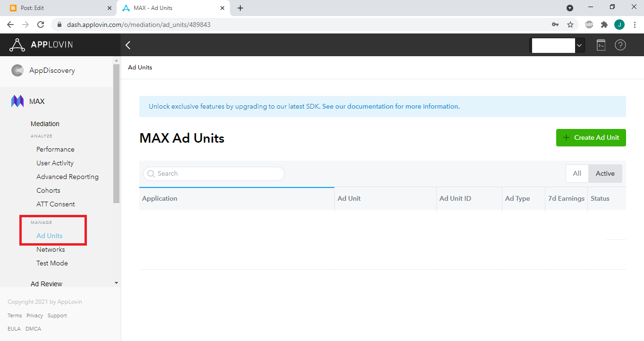
Task: Click the sidebar scroll down arrow
Action: coord(117,283)
